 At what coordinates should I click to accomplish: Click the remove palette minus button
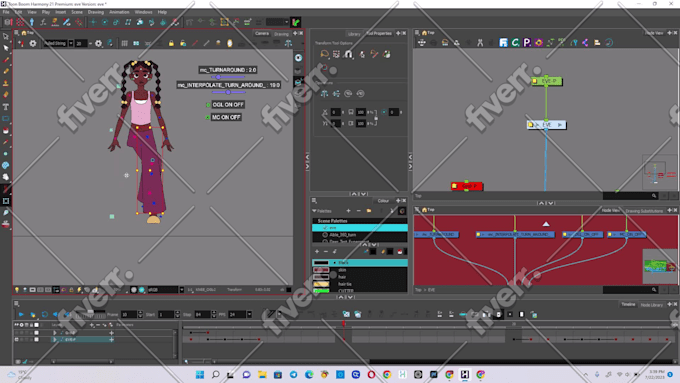click(359, 211)
